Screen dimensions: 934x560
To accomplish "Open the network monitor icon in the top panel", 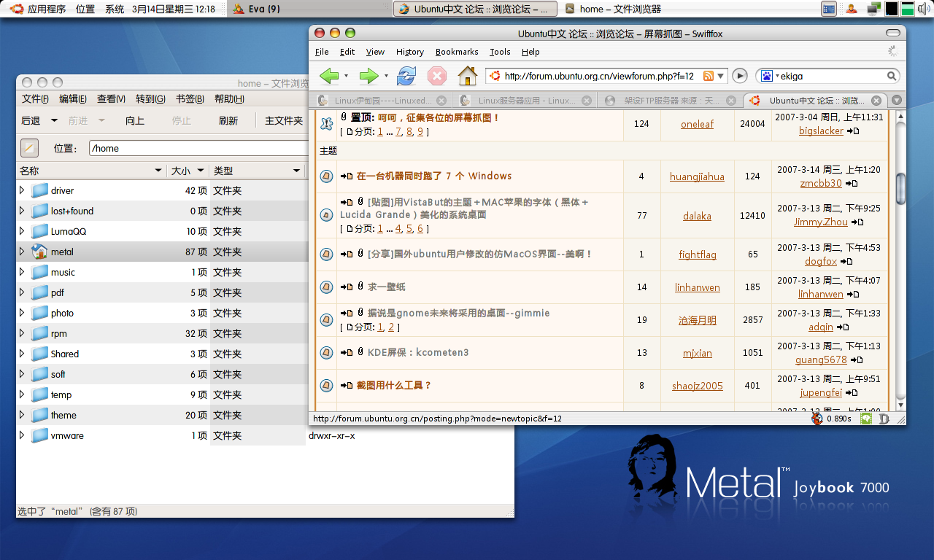I will click(x=874, y=9).
